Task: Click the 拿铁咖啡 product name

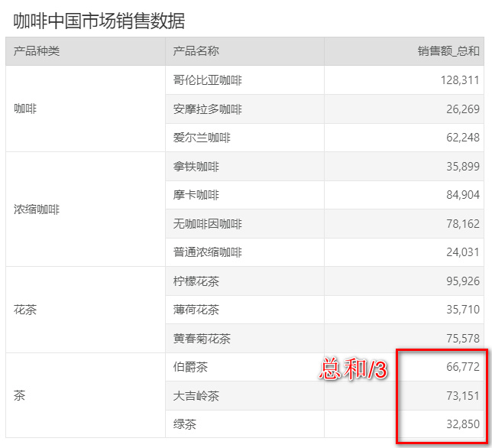Action: point(196,167)
